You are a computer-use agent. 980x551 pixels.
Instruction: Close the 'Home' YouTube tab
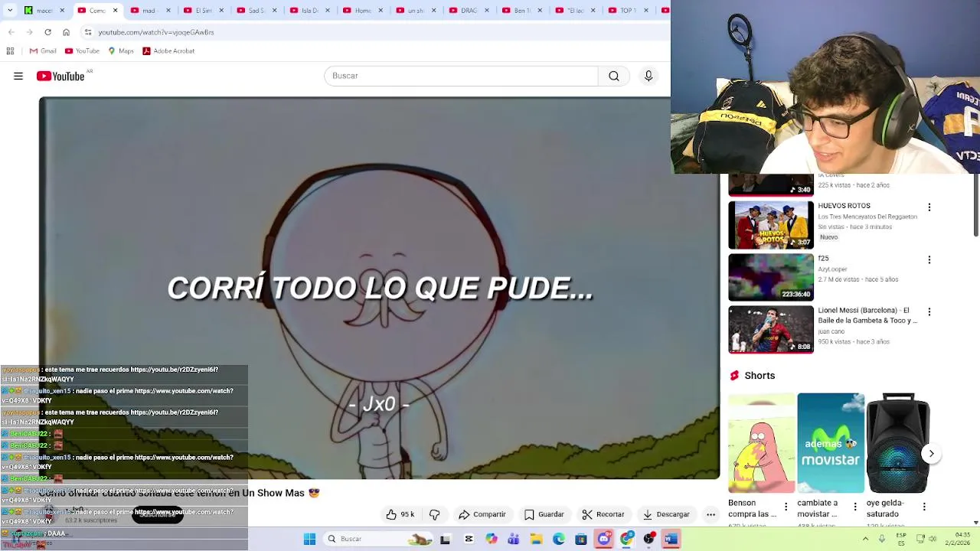click(x=381, y=10)
